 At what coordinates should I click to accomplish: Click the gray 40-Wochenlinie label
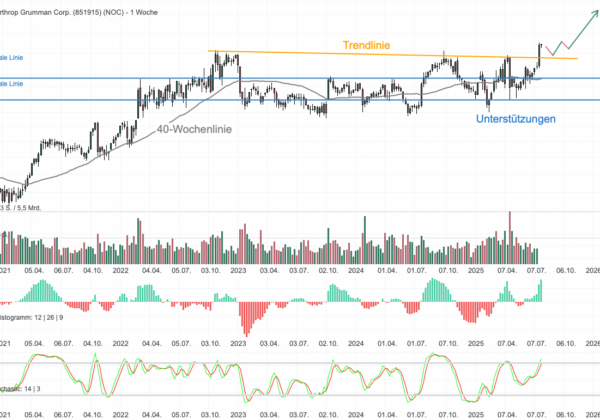coord(194,129)
